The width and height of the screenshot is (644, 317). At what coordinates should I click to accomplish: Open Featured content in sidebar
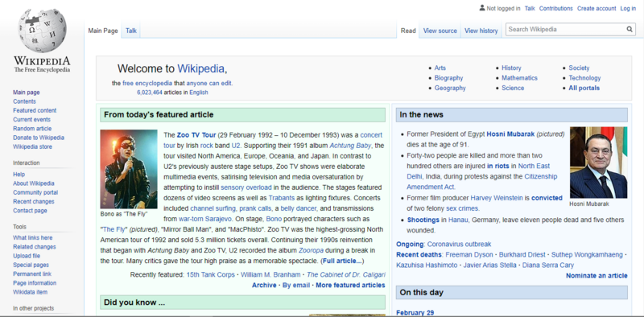[35, 110]
